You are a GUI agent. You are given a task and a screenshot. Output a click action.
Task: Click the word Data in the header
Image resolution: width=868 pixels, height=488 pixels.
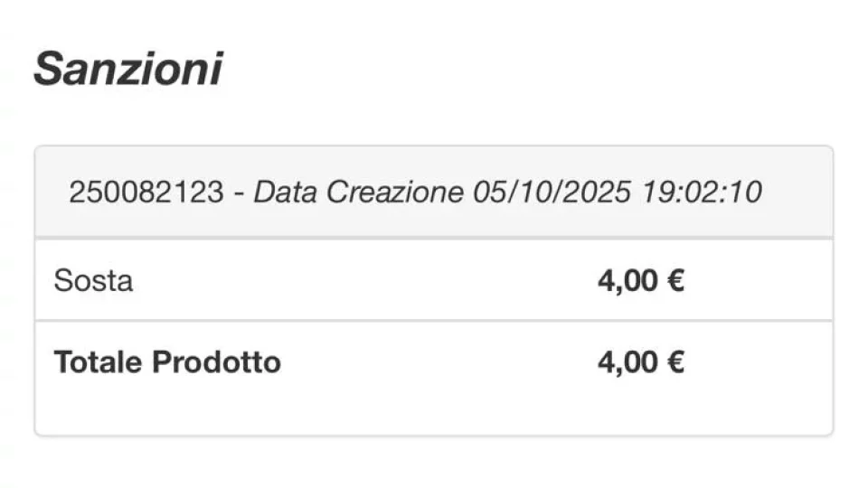pos(286,192)
